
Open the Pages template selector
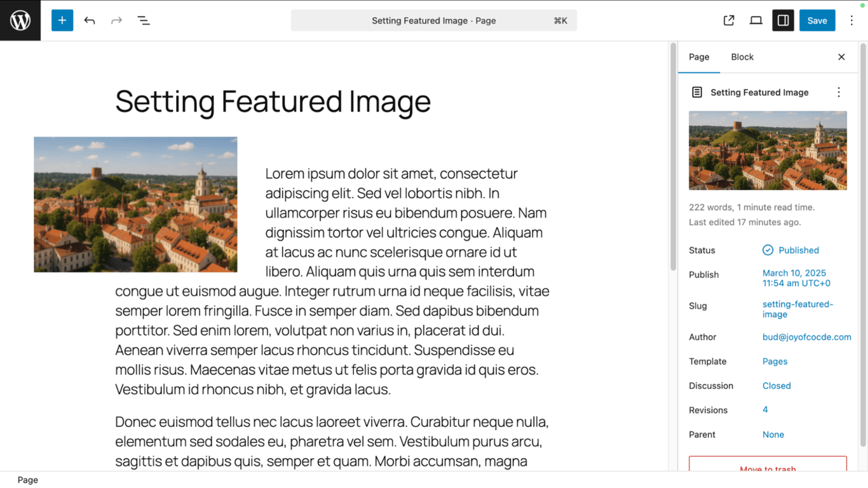775,361
